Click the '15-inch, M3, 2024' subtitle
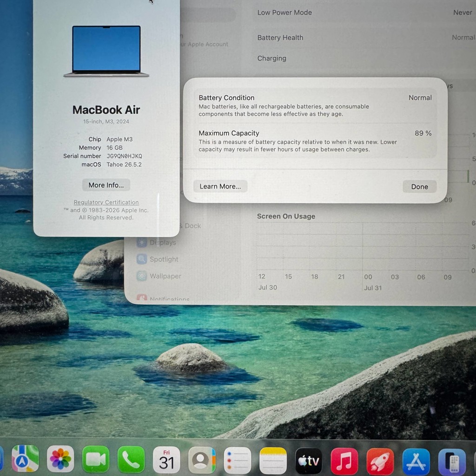Viewport: 476px width, 476px height. pyautogui.click(x=106, y=121)
